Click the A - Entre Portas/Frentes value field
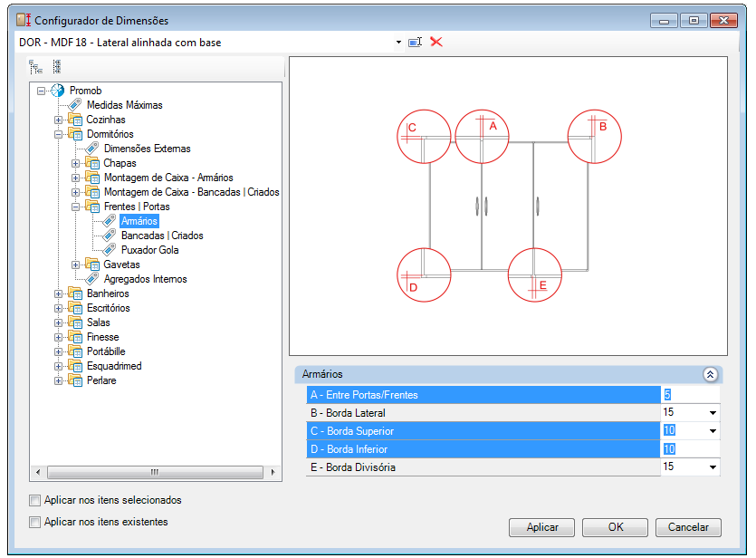The height and width of the screenshot is (558, 756). (690, 395)
